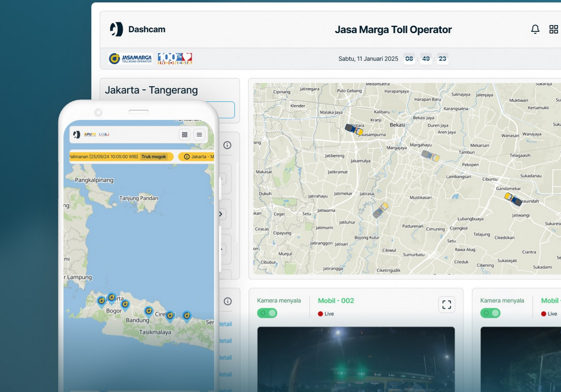Click the 100% Indonesia logo
The height and width of the screenshot is (392, 561).
click(x=175, y=59)
